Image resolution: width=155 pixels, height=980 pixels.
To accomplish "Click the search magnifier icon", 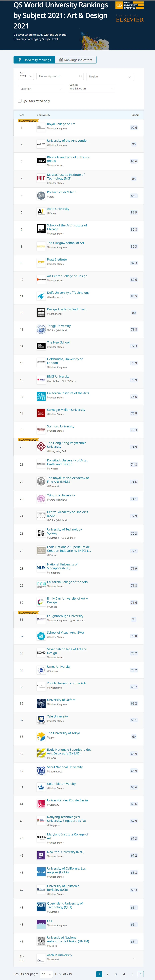I will [x=80, y=76].
